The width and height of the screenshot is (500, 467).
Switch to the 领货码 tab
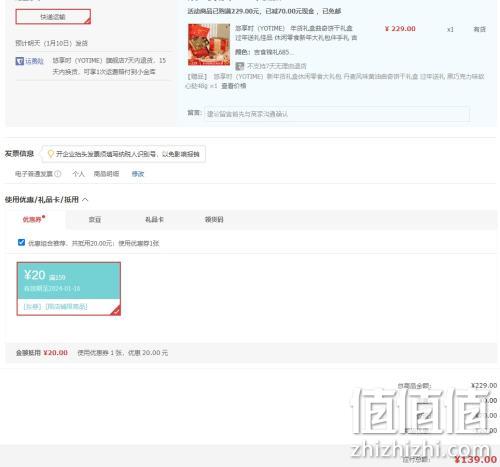tap(214, 219)
